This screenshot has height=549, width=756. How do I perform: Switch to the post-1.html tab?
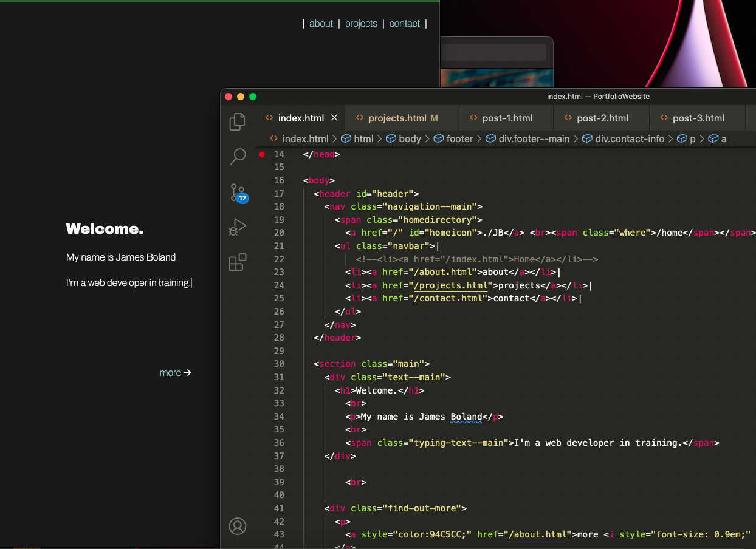(508, 118)
